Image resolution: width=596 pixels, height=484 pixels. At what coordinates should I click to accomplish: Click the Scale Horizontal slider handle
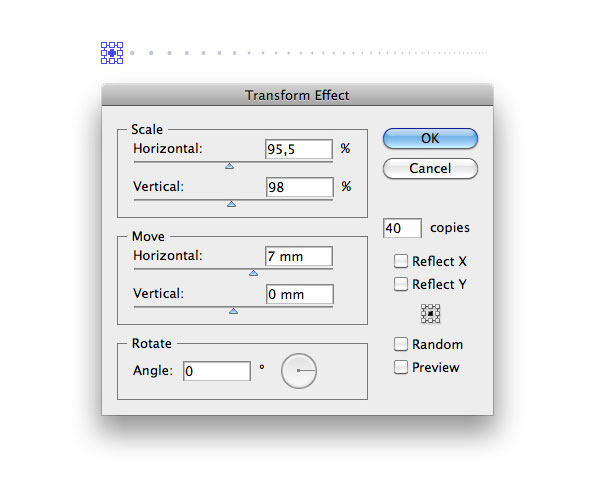point(229,166)
